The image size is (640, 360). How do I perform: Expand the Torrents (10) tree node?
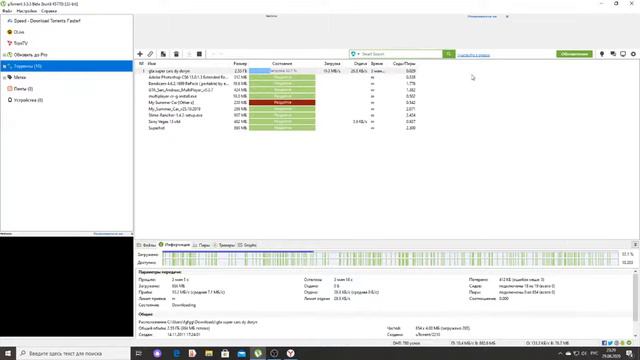[x=4, y=66]
